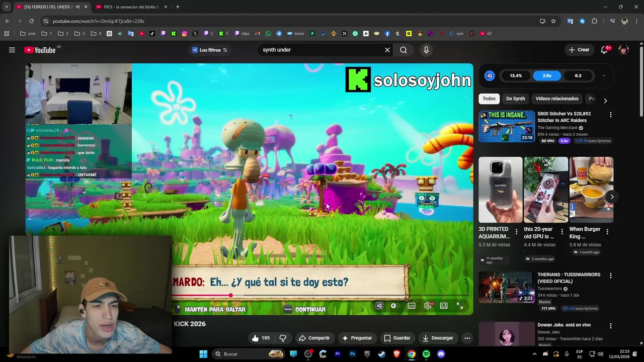644x362 pixels.
Task: Bookmark this page with the star
Action: point(553,21)
